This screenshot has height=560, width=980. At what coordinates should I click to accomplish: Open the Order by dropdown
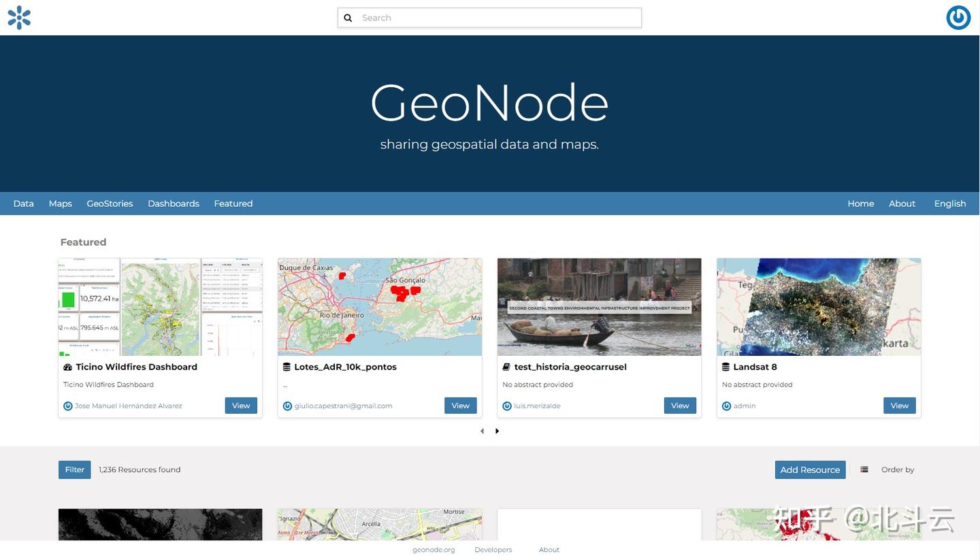pos(898,470)
